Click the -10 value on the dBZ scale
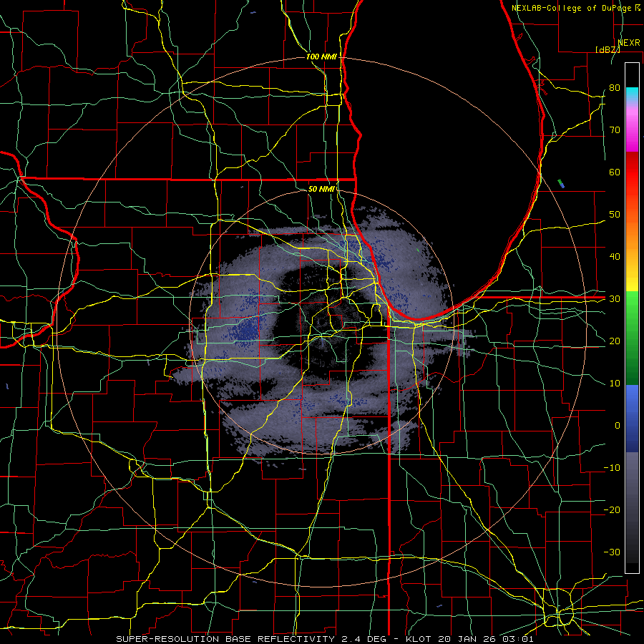This screenshot has height=644, width=644. click(x=612, y=467)
